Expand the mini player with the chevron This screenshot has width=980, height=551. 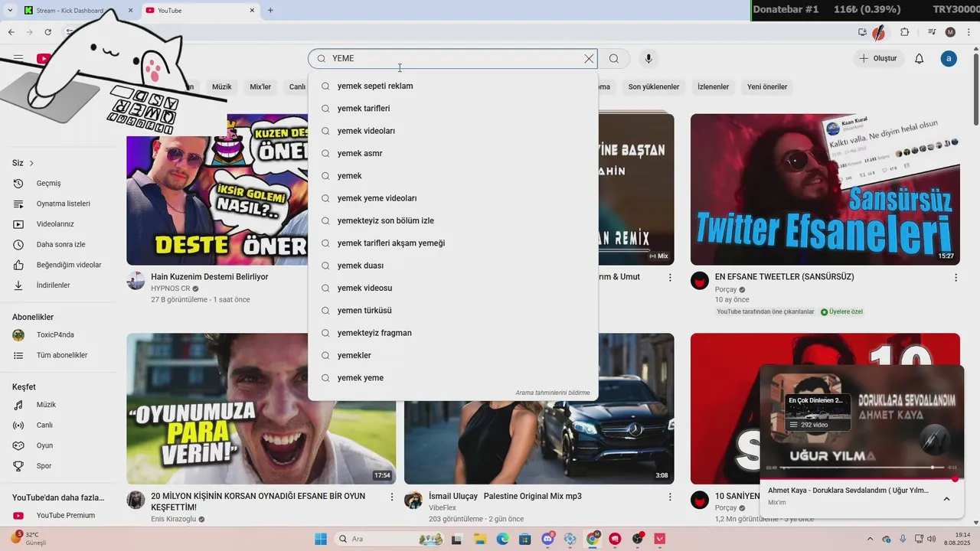(946, 499)
